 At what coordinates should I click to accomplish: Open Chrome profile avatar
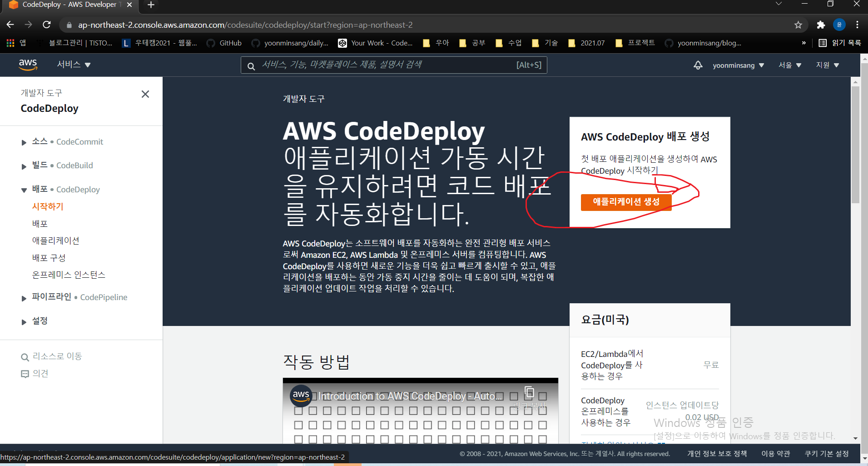(x=839, y=25)
